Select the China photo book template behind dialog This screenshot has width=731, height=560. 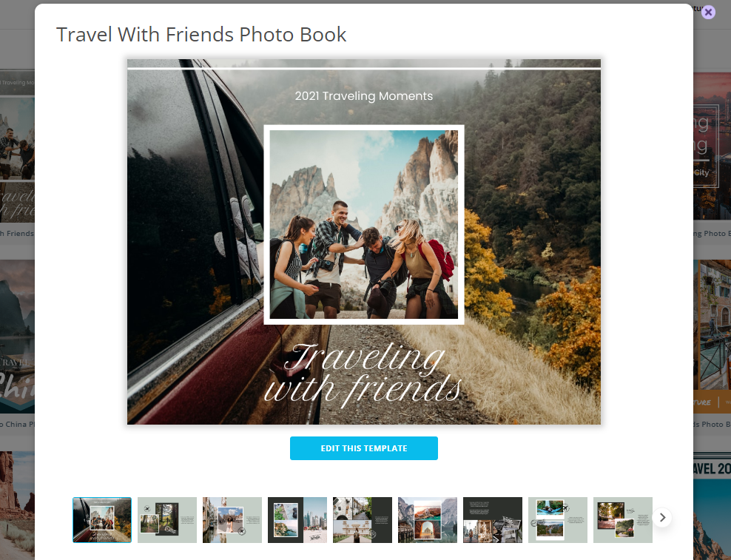point(16,340)
